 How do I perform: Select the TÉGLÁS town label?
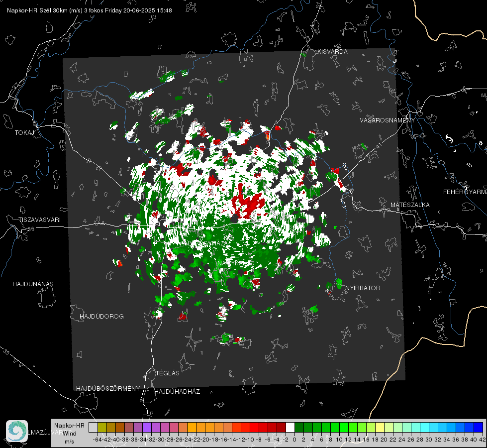coord(168,373)
